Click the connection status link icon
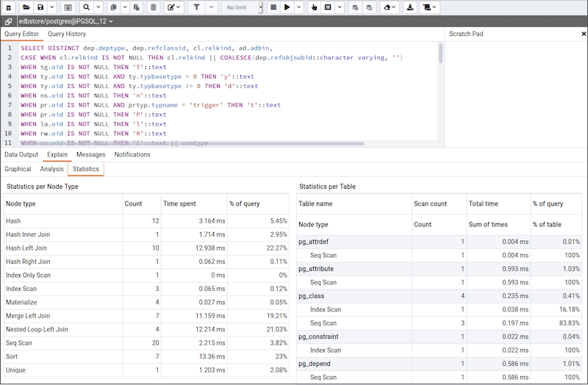Screen dimensions: 588x385 (x=8, y=21)
